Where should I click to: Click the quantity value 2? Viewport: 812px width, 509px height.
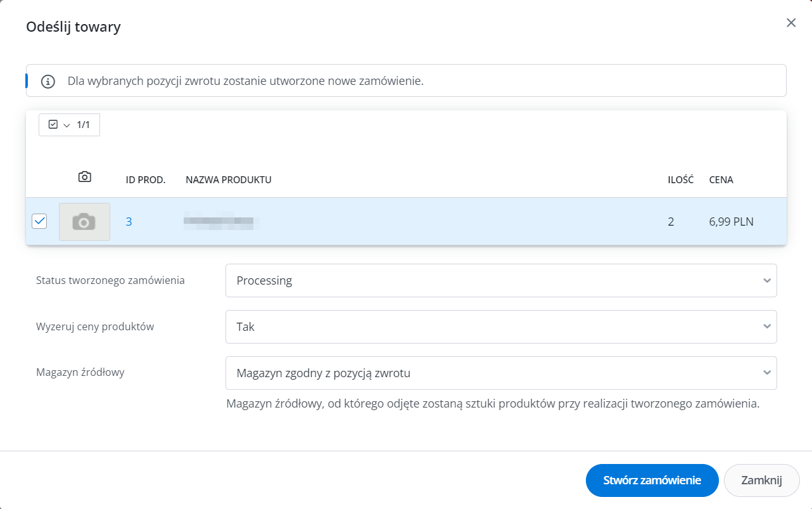pos(671,222)
